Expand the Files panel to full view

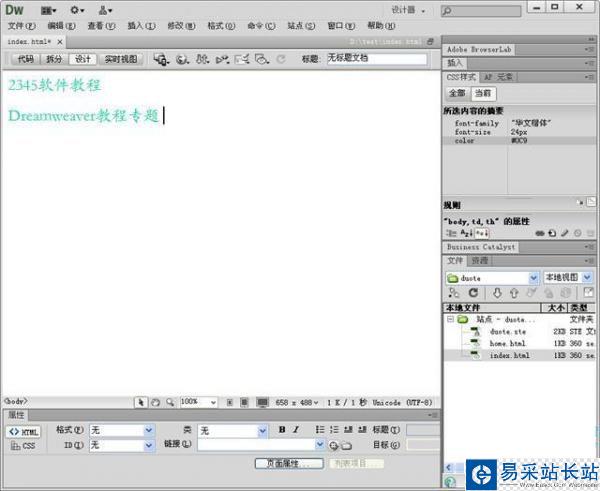click(x=588, y=293)
